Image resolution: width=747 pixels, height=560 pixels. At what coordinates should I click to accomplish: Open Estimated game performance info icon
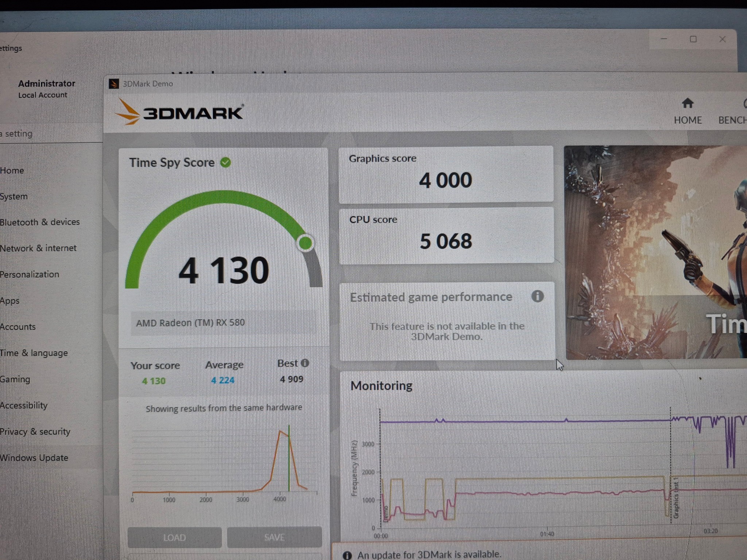(x=537, y=296)
